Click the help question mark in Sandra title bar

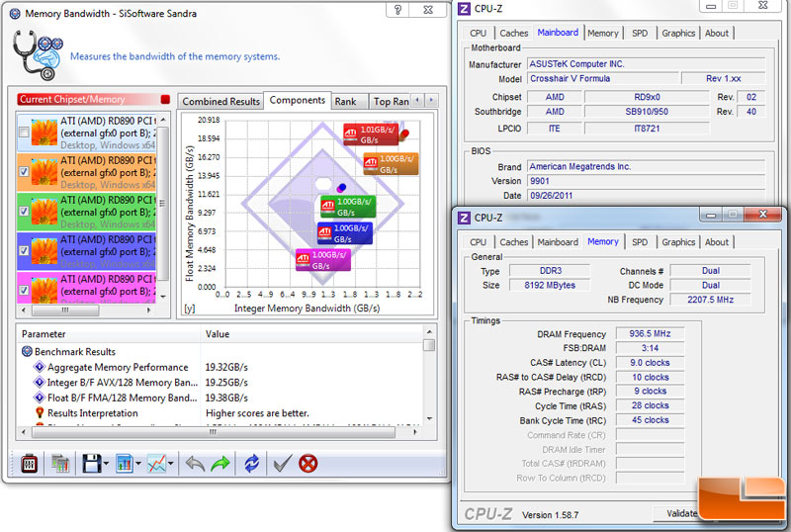point(397,9)
